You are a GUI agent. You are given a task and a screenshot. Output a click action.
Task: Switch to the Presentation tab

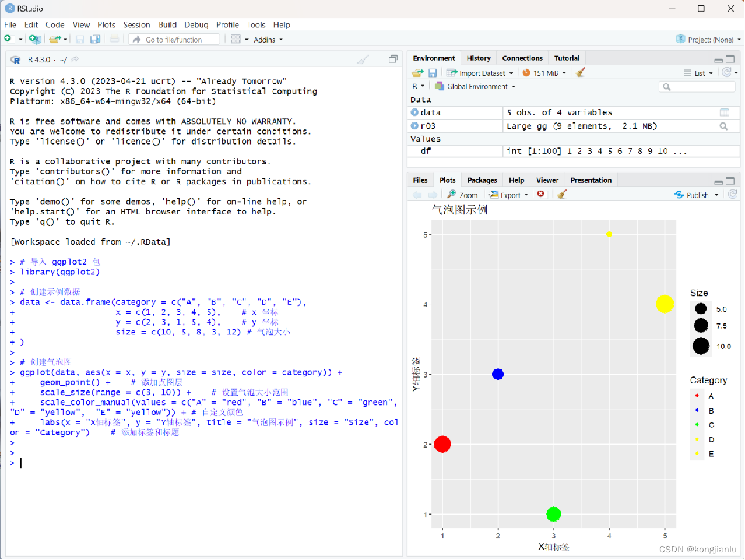(x=591, y=181)
